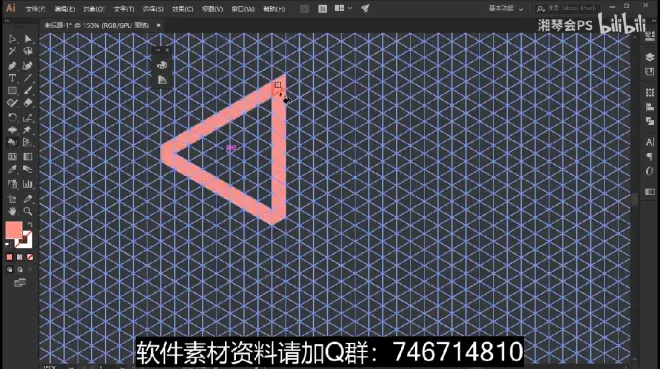Open the 文件(F) File menu
Image resolution: width=660 pixels, height=369 pixels.
click(x=35, y=9)
